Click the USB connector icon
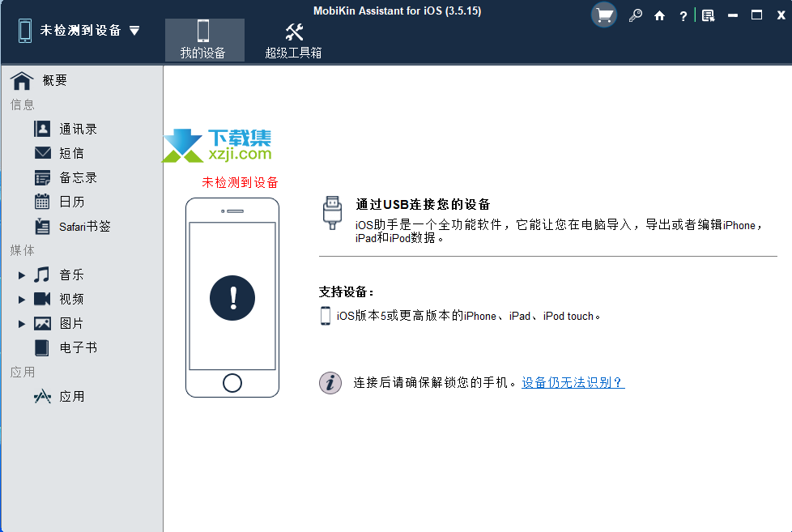This screenshot has height=532, width=792. pos(332,213)
